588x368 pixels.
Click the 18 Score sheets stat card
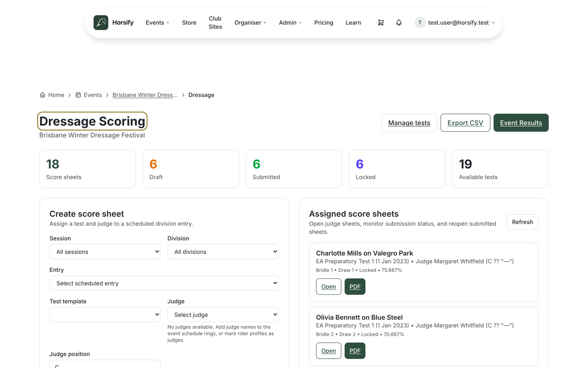point(87,169)
